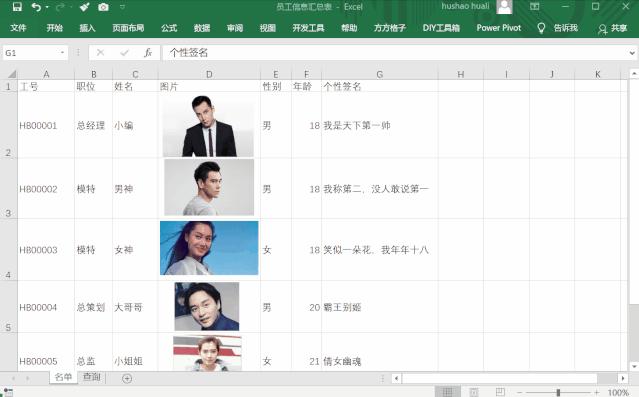Switch to Normal view icon in status bar
Viewport: 639px width, 397px height.
447,392
